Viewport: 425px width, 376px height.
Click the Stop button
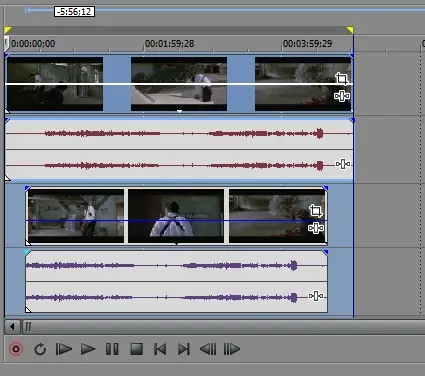coord(136,349)
